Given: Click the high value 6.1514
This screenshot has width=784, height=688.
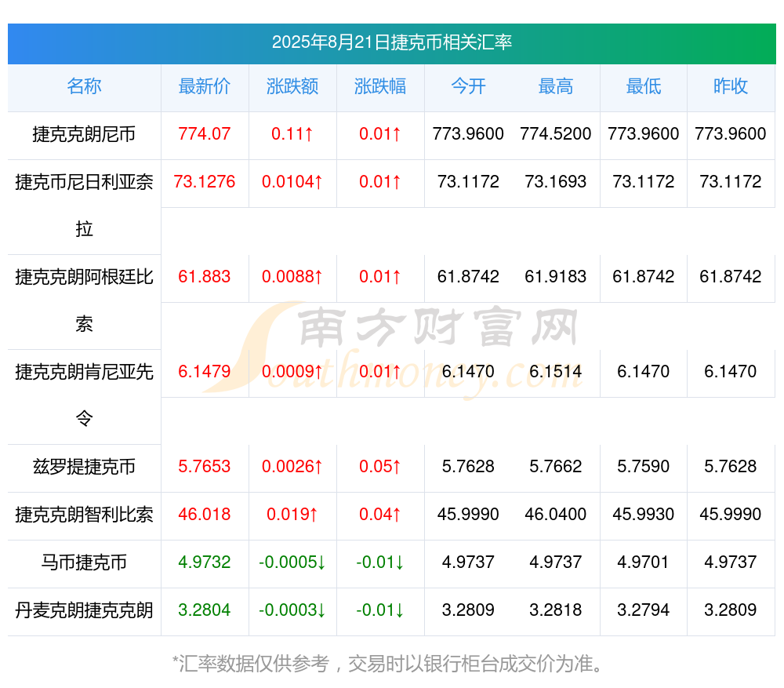Looking at the screenshot, I should 556,371.
